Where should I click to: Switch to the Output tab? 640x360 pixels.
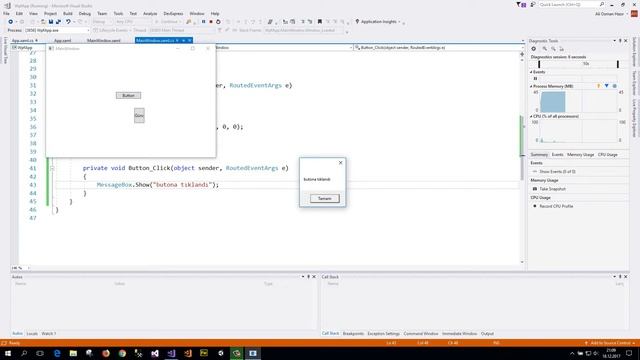[487, 333]
